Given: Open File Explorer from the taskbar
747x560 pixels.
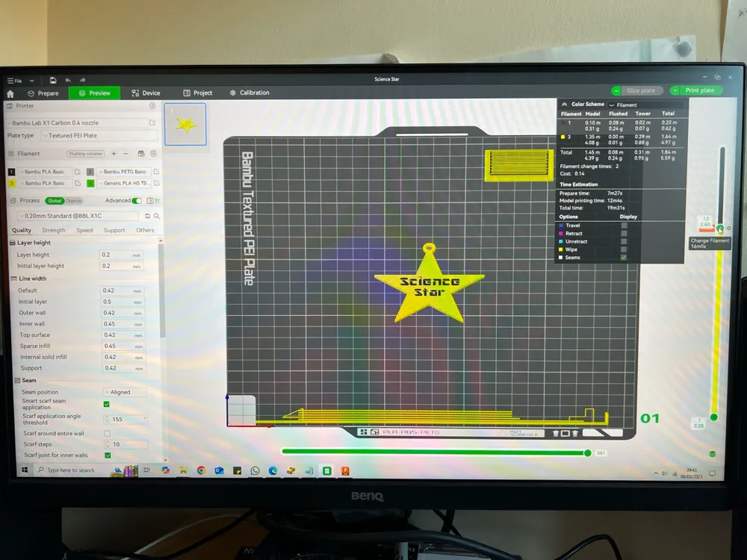Looking at the screenshot, I should (183, 470).
